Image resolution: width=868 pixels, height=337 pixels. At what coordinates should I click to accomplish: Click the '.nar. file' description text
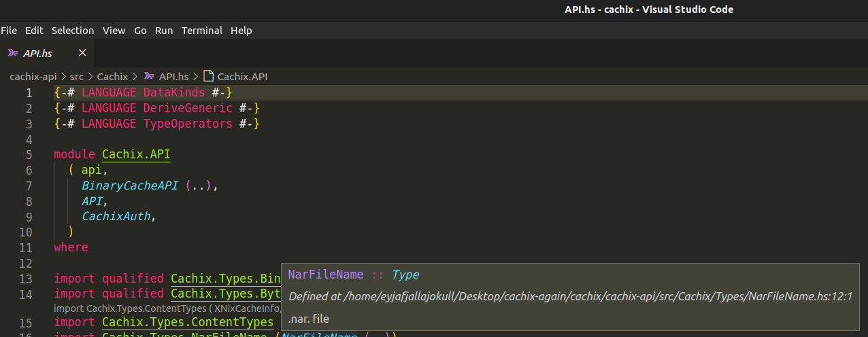coord(308,319)
